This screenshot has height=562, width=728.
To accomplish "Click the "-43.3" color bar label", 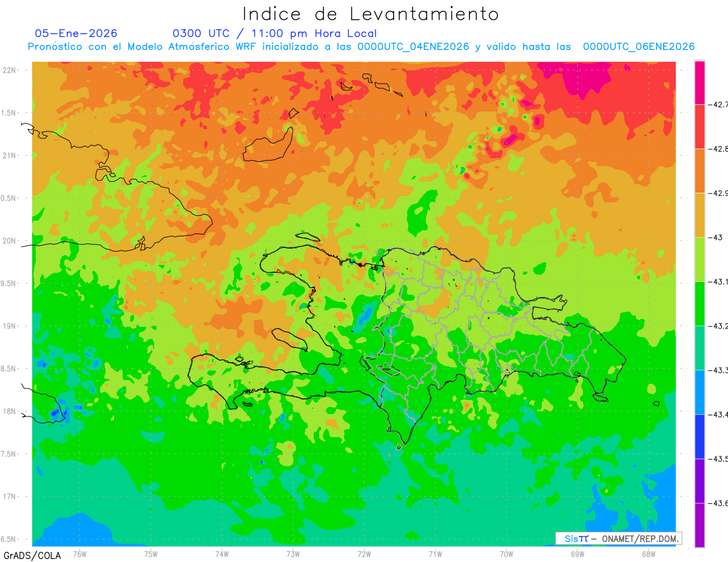I will coord(720,370).
